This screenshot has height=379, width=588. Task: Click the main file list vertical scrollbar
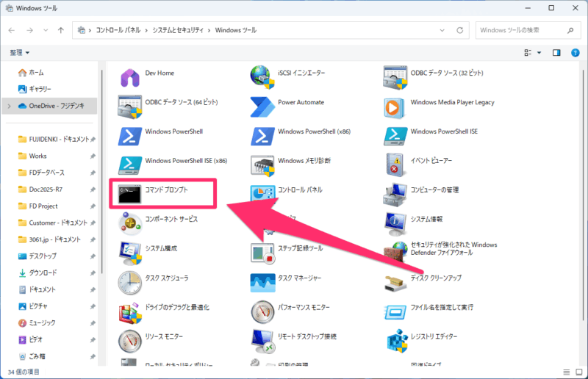pyautogui.click(x=583, y=195)
